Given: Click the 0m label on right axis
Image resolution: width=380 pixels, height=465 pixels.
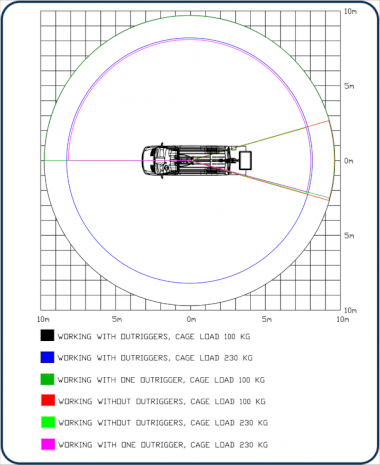Looking at the screenshot, I should click(x=349, y=161).
